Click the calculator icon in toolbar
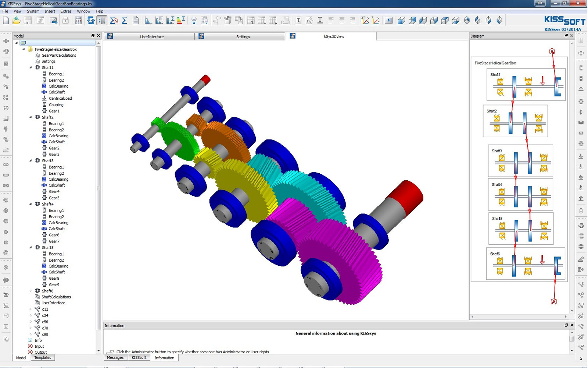 click(x=78, y=21)
